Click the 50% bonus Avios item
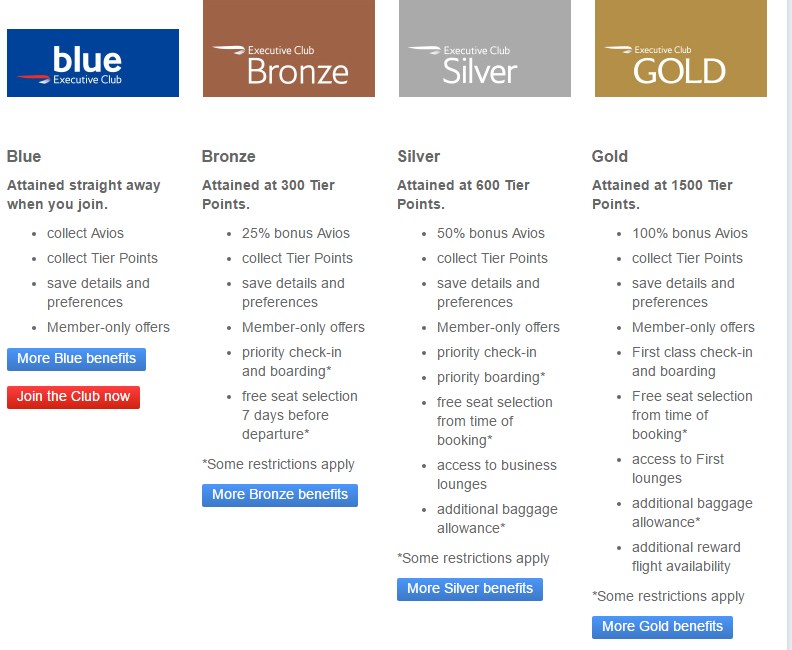The image size is (792, 650). pyautogui.click(x=491, y=233)
